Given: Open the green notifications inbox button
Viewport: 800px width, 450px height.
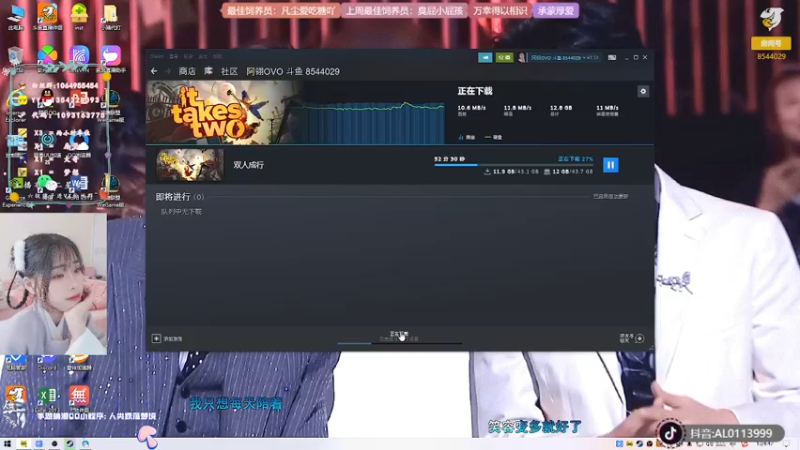Looking at the screenshot, I should tap(504, 58).
